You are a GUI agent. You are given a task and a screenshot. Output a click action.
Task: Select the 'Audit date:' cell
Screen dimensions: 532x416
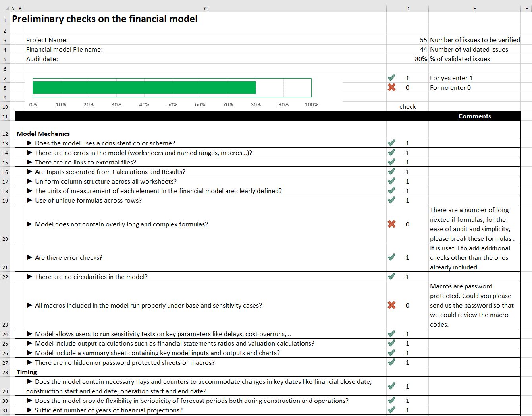pyautogui.click(x=206, y=59)
